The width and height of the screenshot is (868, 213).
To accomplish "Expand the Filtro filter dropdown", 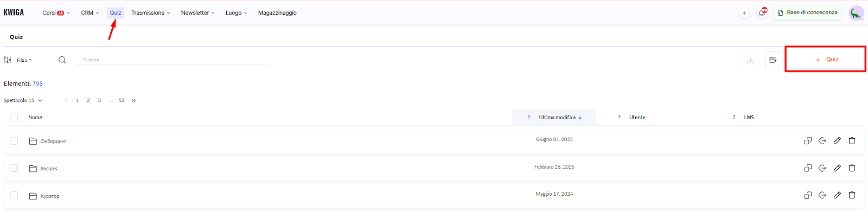I will pyautogui.click(x=24, y=60).
